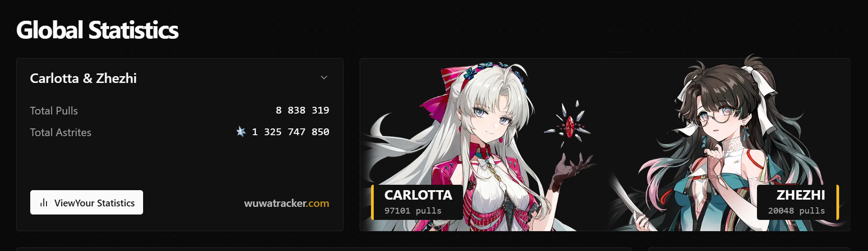Click the Global Statistics heading
This screenshot has width=868, height=251.
pyautogui.click(x=97, y=30)
